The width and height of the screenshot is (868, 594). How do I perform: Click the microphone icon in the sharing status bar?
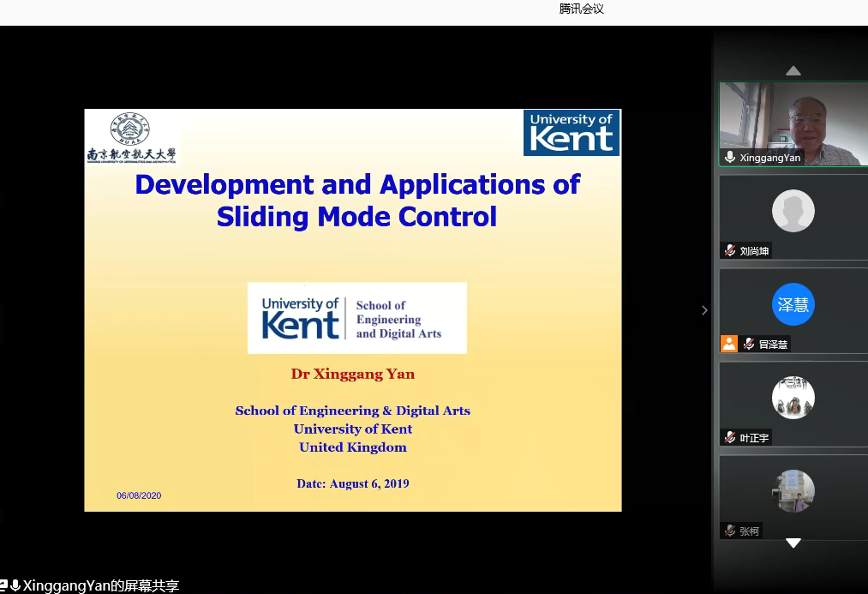15,585
